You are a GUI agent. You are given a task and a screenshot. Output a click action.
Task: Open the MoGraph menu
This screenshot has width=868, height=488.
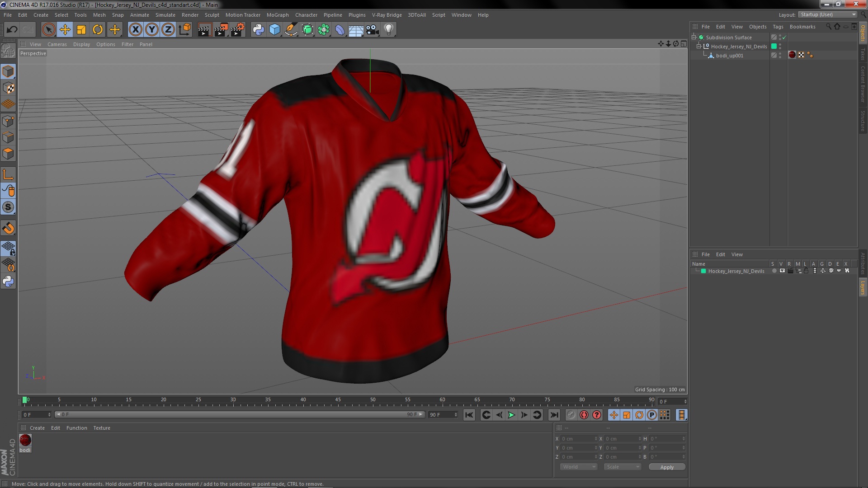pyautogui.click(x=277, y=15)
